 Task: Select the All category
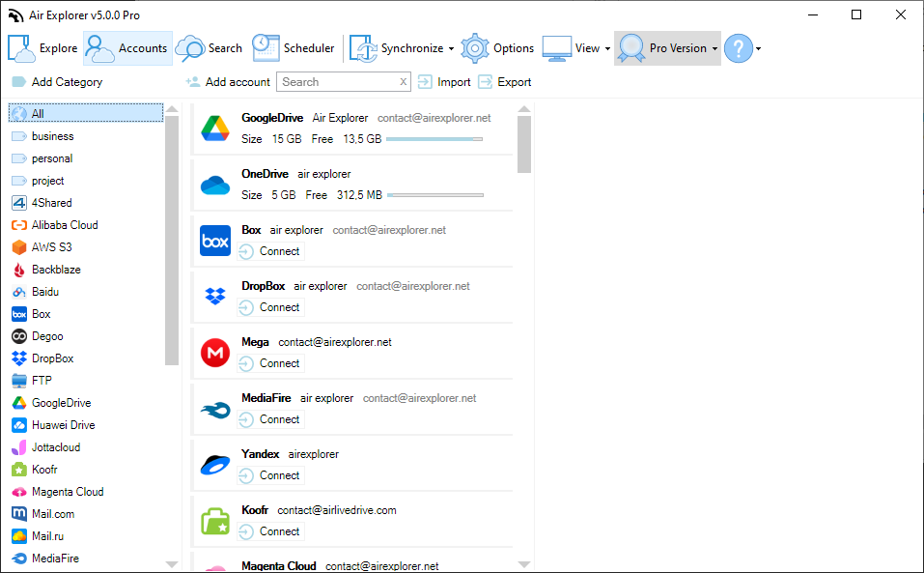click(x=86, y=113)
